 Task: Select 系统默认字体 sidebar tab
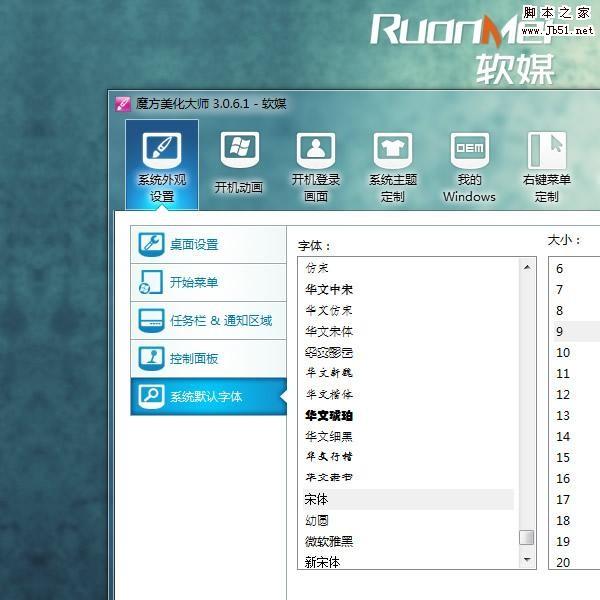coord(208,397)
